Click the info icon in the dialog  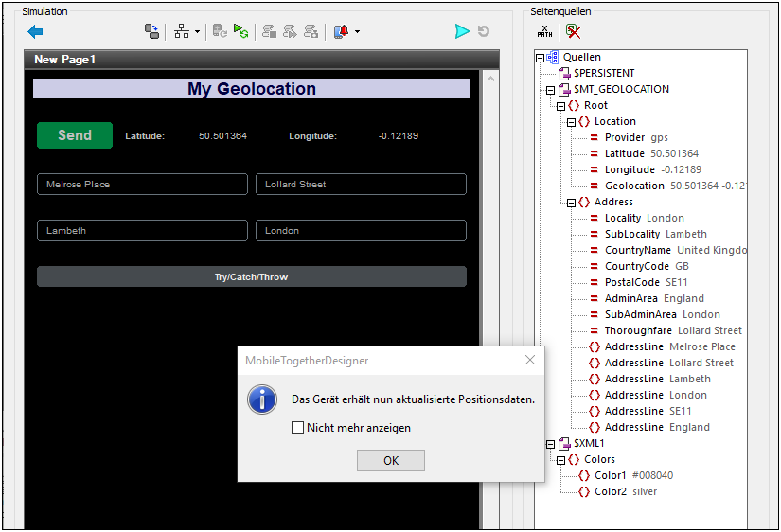(x=262, y=399)
